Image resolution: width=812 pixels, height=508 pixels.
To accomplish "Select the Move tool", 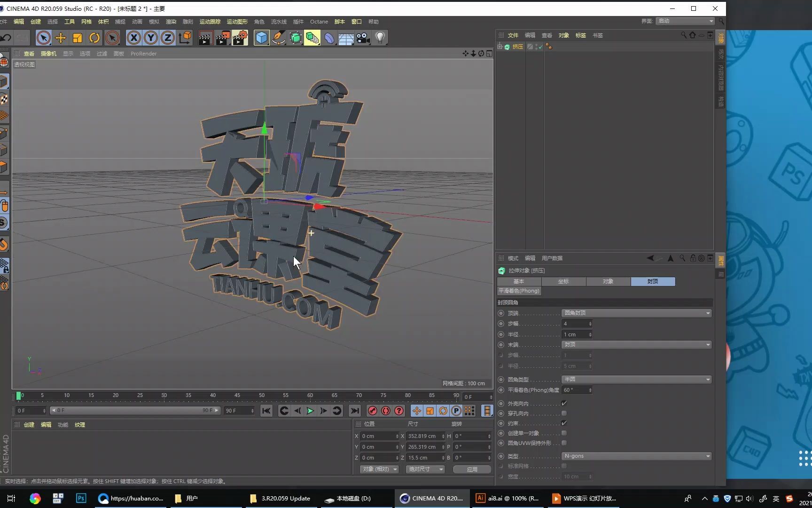I will [61, 38].
